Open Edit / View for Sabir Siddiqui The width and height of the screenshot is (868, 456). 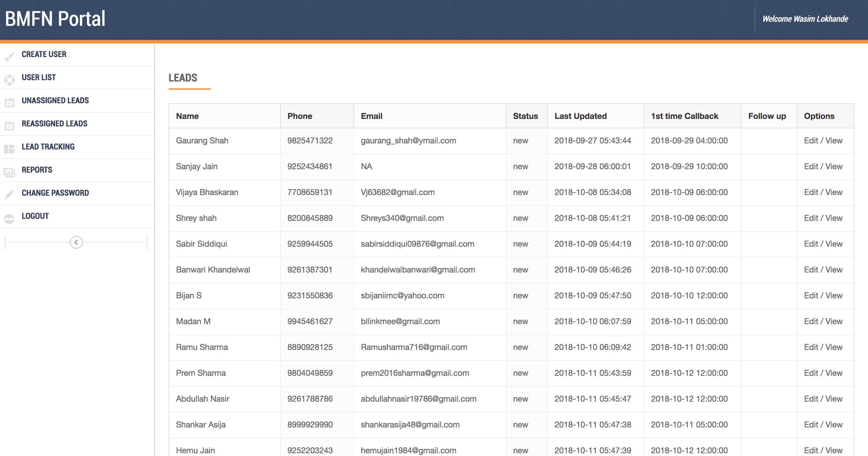pyautogui.click(x=823, y=244)
